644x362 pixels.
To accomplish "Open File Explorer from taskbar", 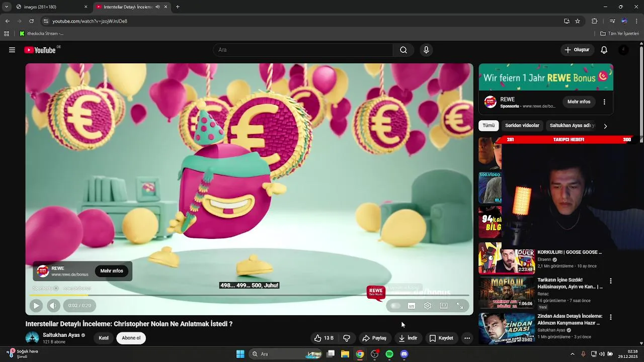I will click(345, 354).
